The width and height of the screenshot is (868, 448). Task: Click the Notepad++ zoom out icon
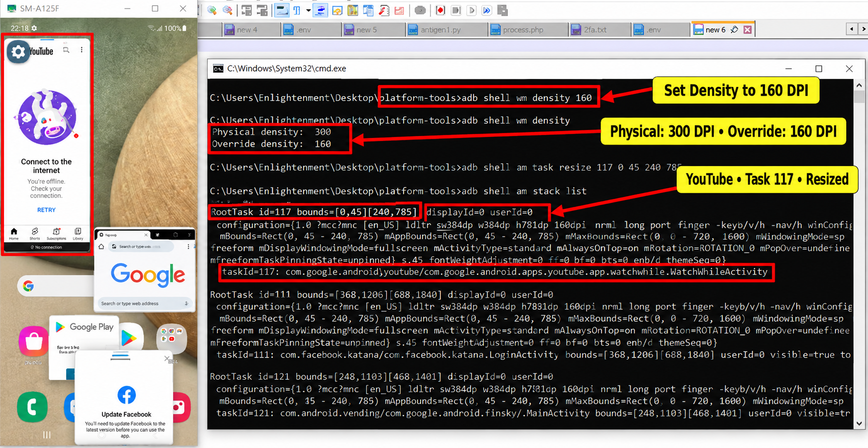click(x=228, y=10)
